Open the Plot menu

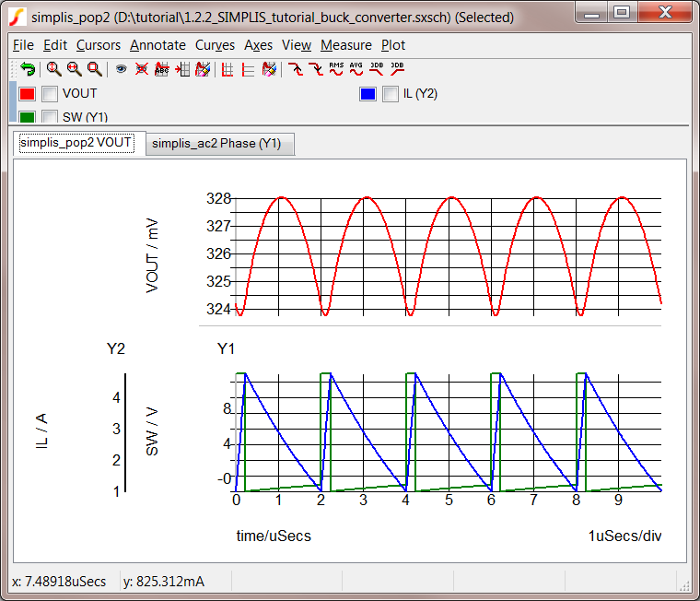(x=393, y=45)
